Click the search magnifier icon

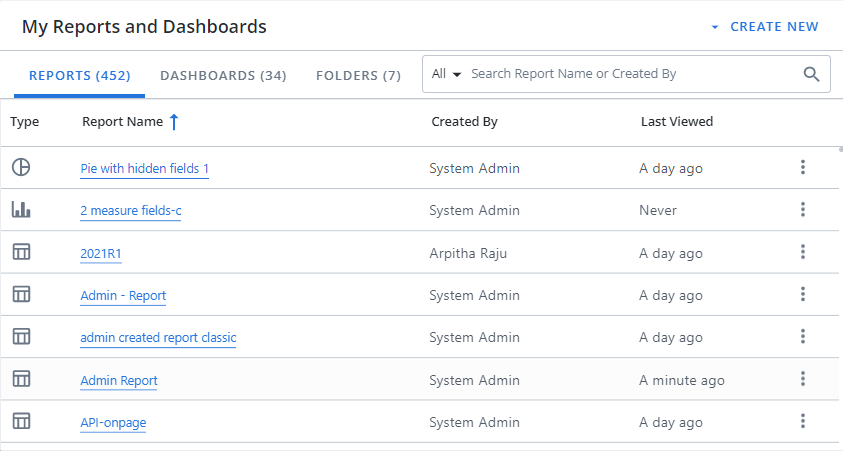click(x=812, y=74)
